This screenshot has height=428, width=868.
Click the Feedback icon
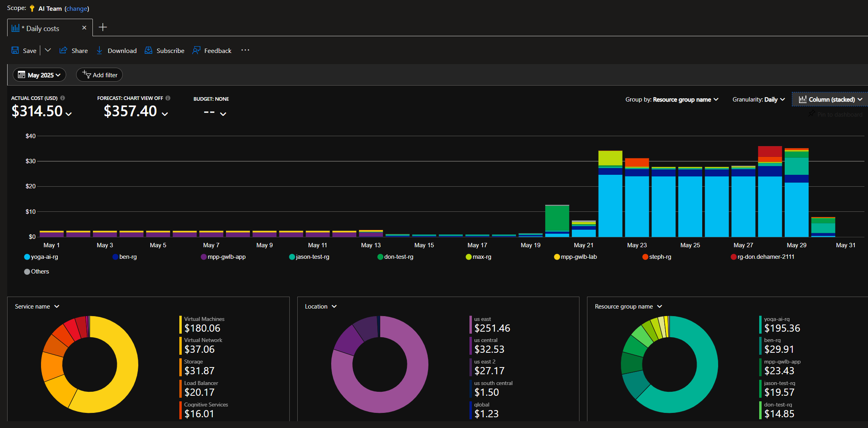[196, 51]
